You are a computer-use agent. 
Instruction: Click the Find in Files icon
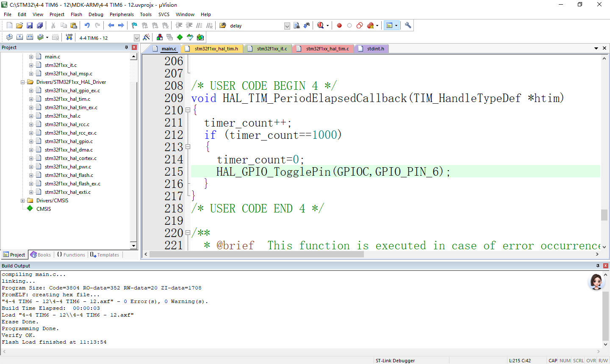point(297,25)
